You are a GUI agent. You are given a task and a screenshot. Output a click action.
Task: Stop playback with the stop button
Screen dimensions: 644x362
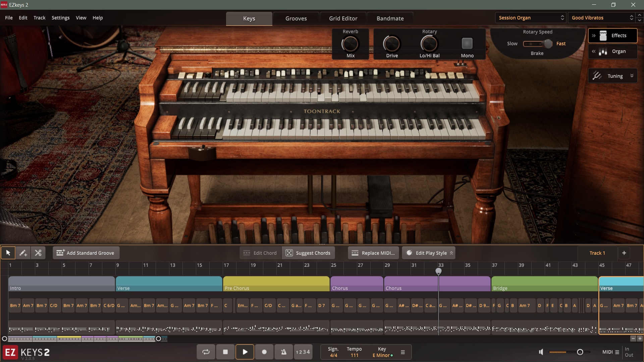point(225,352)
